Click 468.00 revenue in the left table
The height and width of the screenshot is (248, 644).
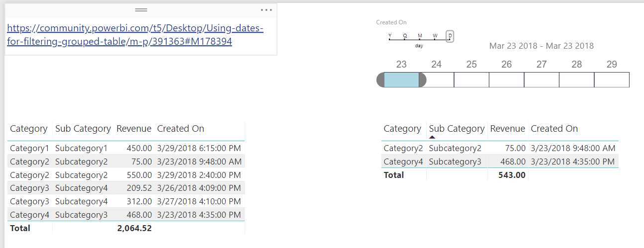click(x=139, y=215)
